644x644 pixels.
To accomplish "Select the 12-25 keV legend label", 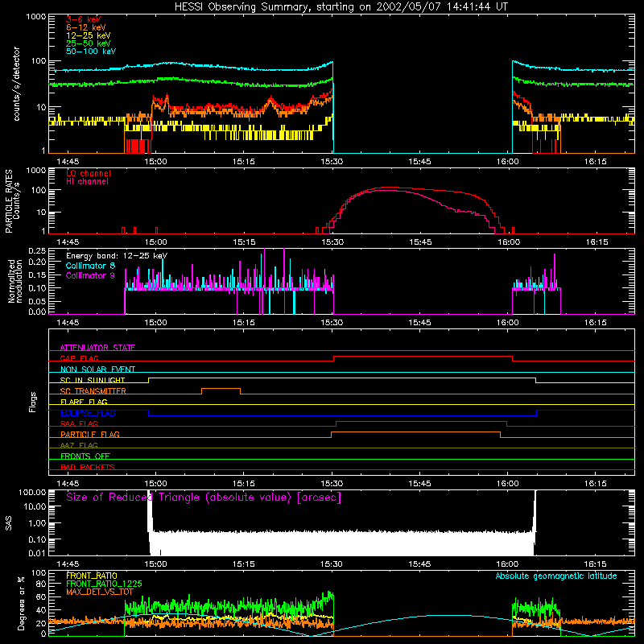I will coord(89,35).
